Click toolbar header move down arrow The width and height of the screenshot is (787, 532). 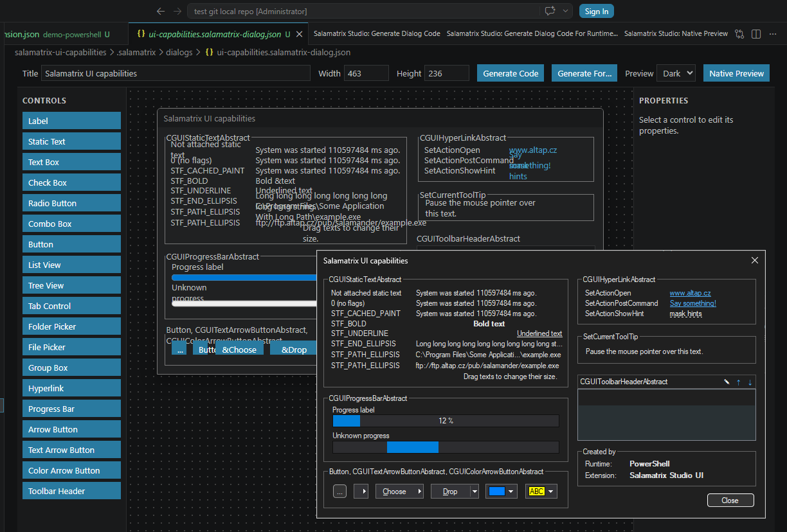point(750,382)
